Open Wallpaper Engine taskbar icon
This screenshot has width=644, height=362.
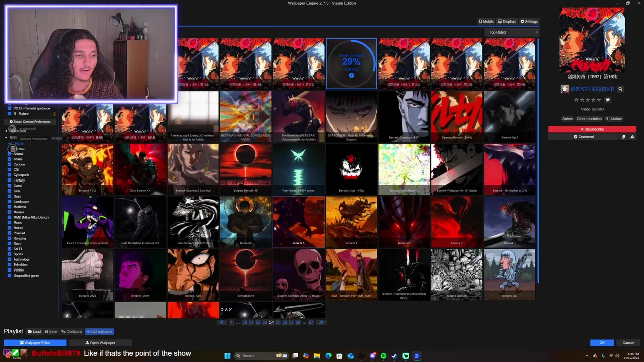pos(417,356)
